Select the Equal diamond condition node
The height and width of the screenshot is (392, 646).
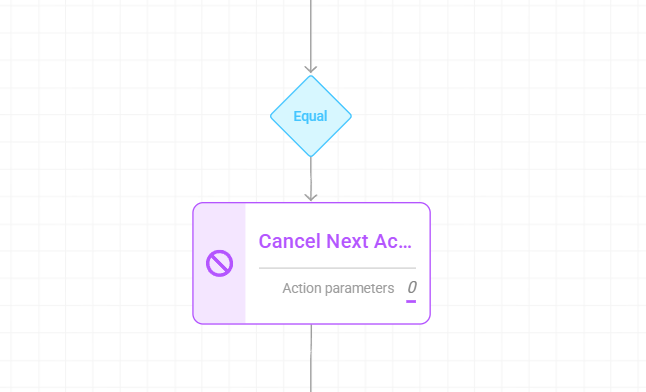coord(311,116)
